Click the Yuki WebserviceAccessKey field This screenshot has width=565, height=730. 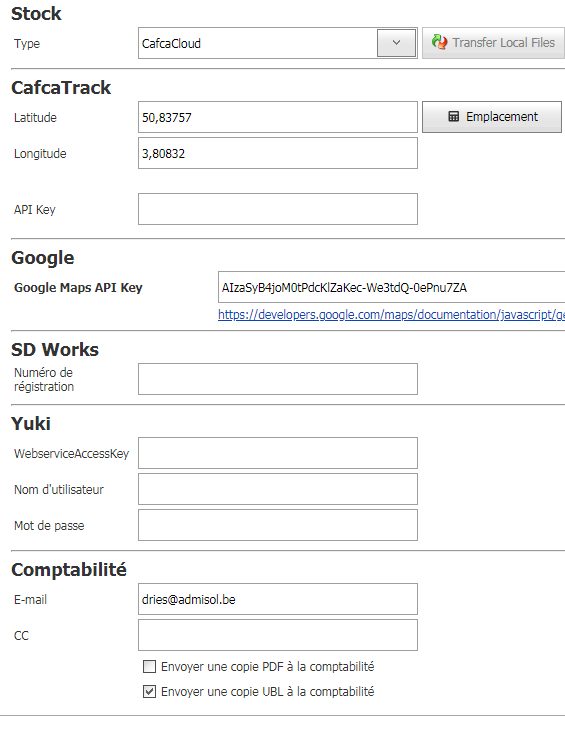pos(277,453)
